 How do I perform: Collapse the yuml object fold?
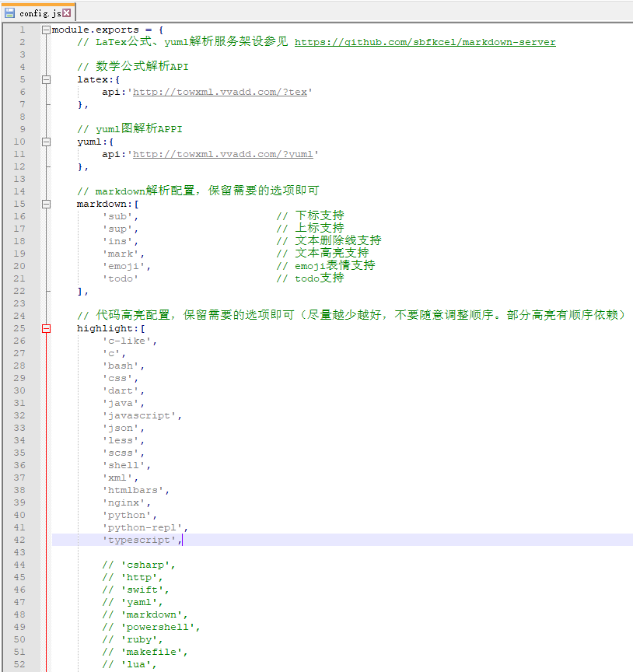(x=46, y=141)
